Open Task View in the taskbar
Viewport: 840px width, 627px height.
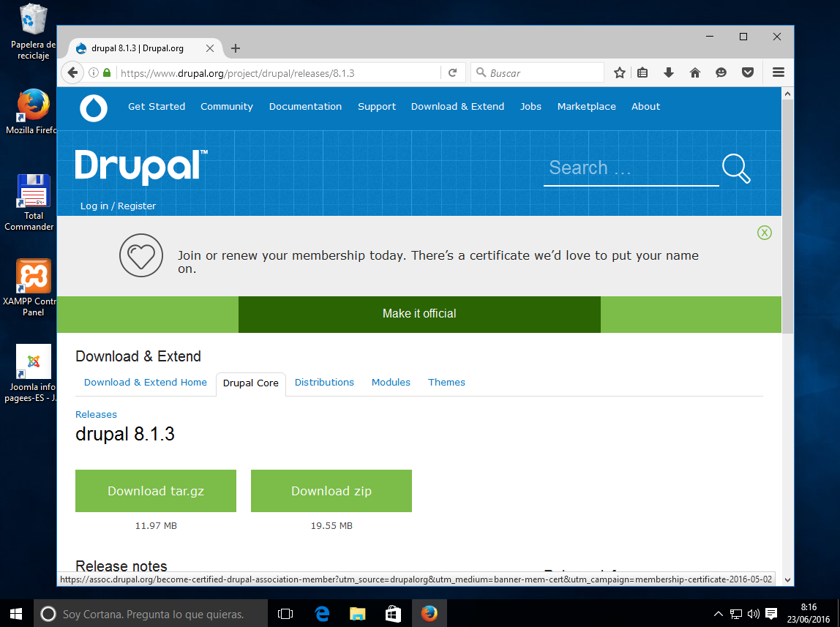[x=285, y=614]
